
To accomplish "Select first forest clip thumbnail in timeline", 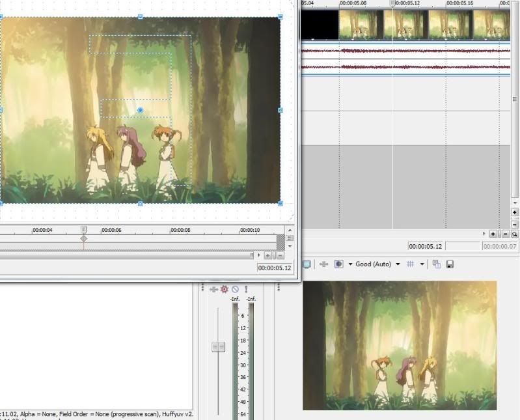I will coord(361,25).
